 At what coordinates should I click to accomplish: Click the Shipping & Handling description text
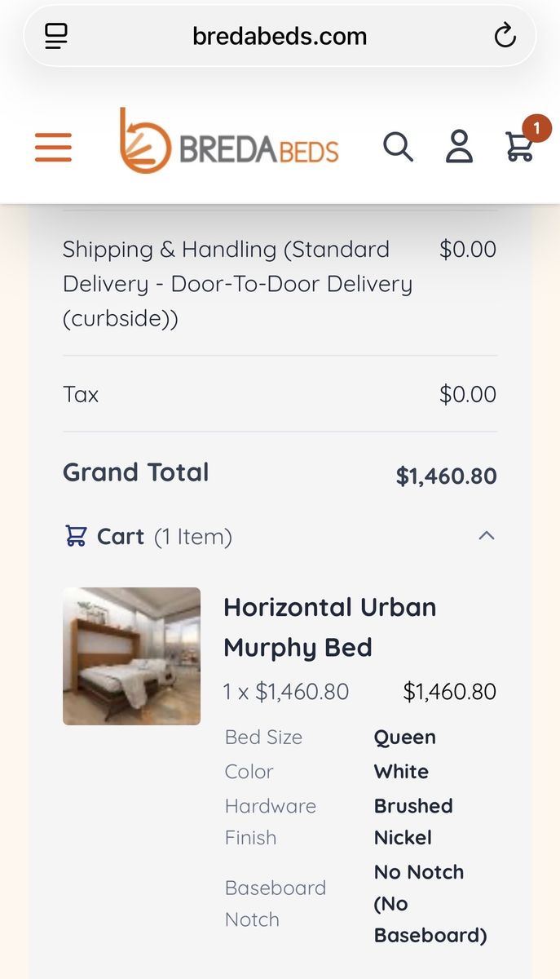[237, 283]
